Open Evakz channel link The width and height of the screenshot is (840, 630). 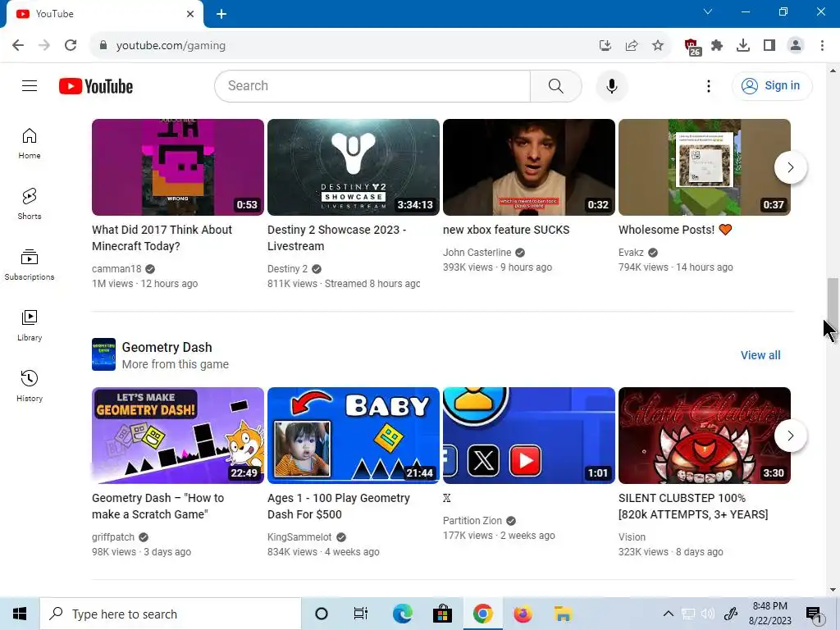click(631, 253)
